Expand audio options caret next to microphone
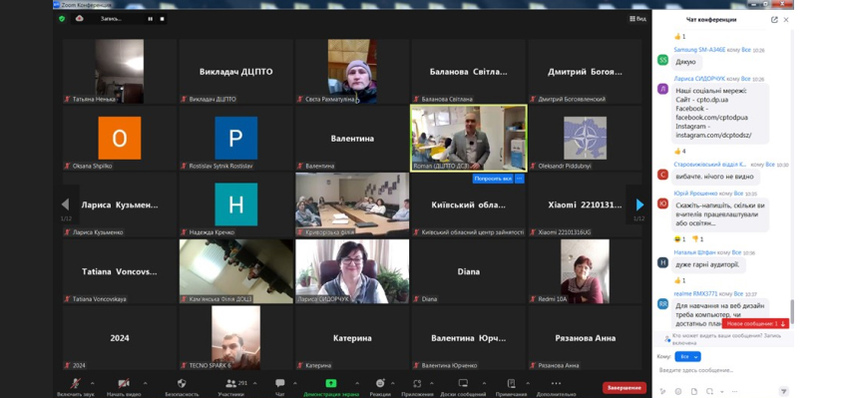 click(92, 383)
